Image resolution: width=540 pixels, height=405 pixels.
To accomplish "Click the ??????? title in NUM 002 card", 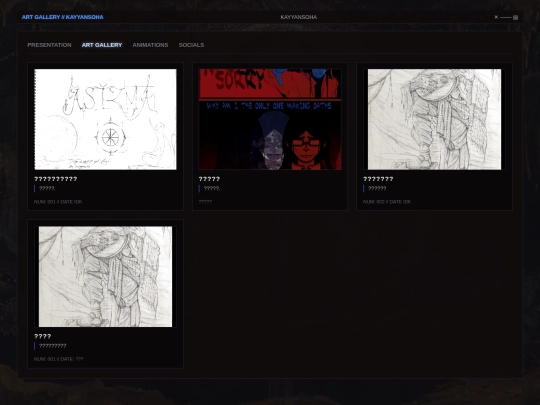I will point(378,179).
